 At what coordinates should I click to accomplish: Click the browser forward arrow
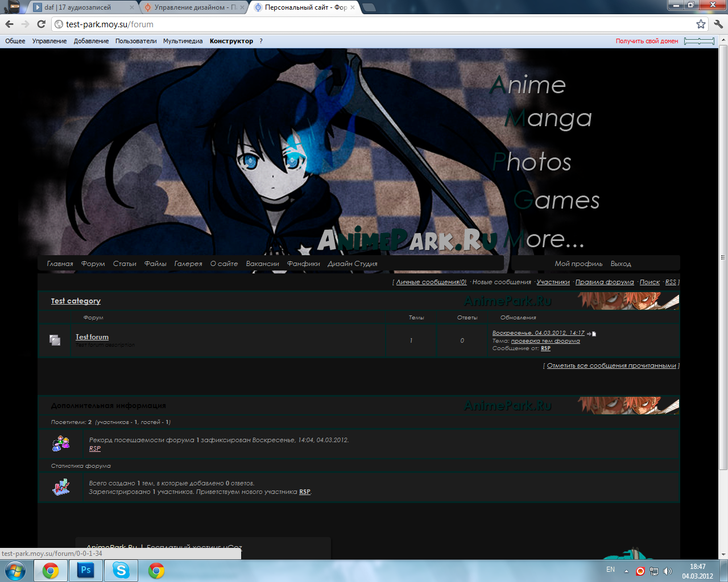25,24
